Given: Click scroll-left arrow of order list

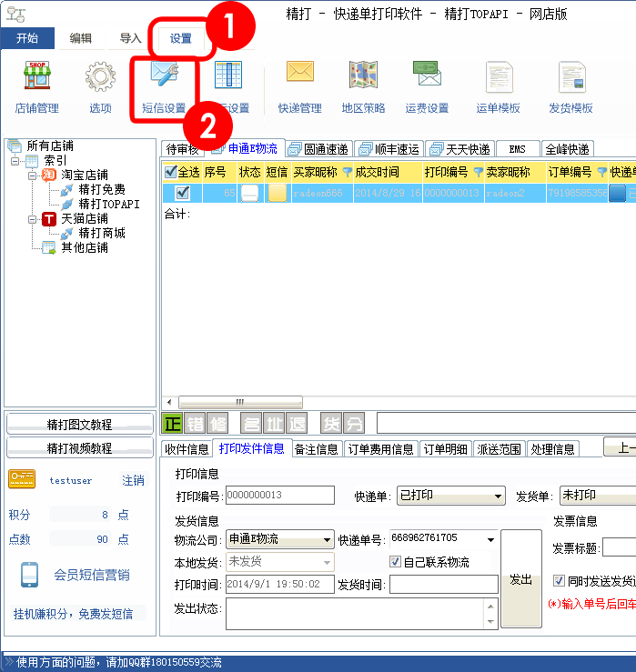Looking at the screenshot, I should 169,402.
